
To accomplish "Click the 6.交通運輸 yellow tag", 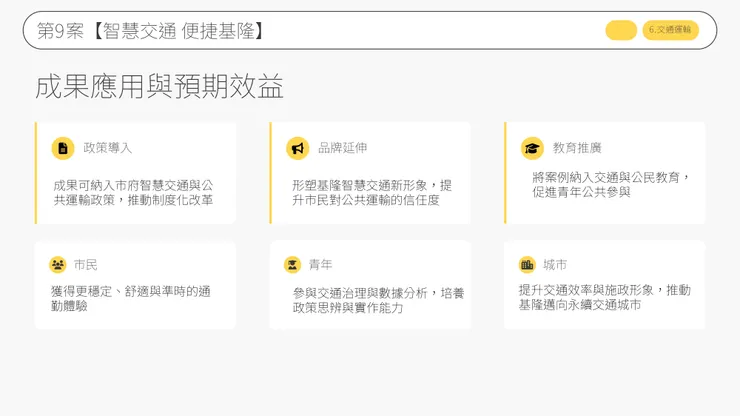I will 670,30.
